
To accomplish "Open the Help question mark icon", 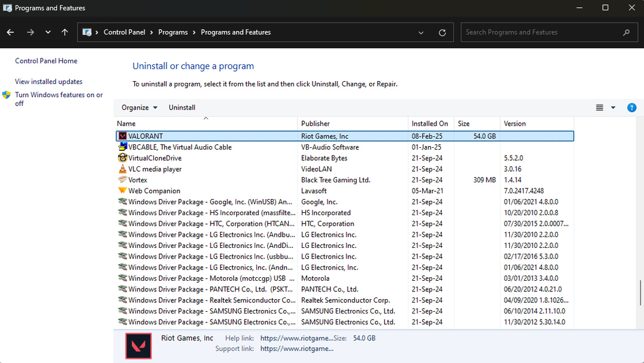I will pyautogui.click(x=631, y=107).
